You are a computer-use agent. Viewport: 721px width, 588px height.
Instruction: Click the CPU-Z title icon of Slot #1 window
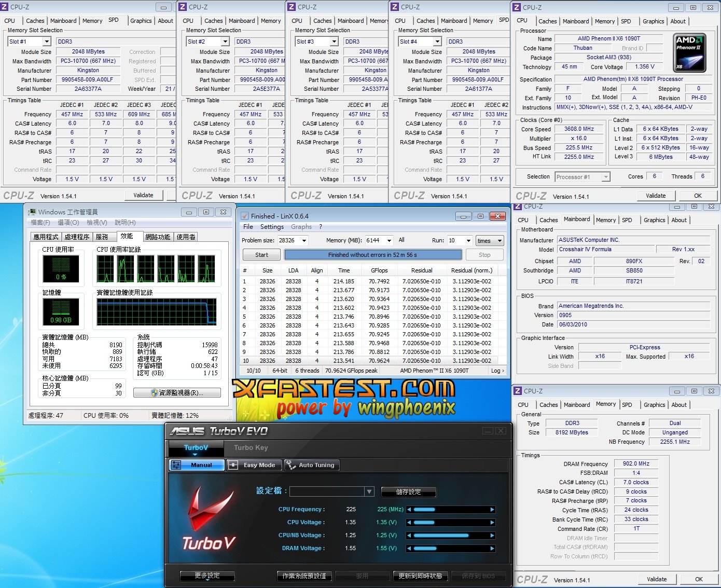tap(5, 7)
